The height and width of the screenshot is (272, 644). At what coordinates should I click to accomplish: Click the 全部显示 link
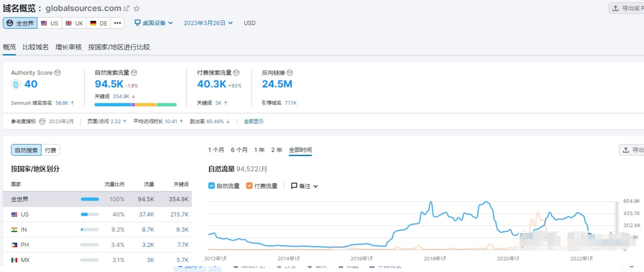pos(253,122)
